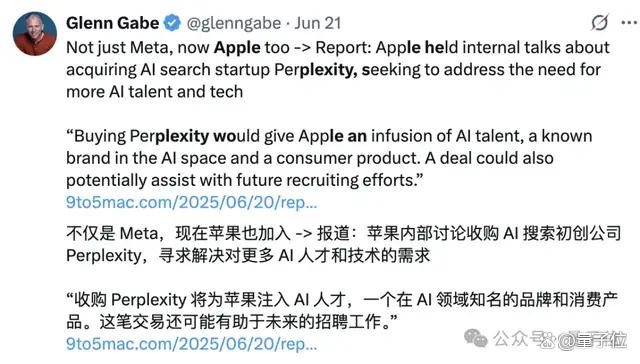The height and width of the screenshot is (364, 640).
Task: Click the Grok explain-post icon
Action: click(600, 22)
